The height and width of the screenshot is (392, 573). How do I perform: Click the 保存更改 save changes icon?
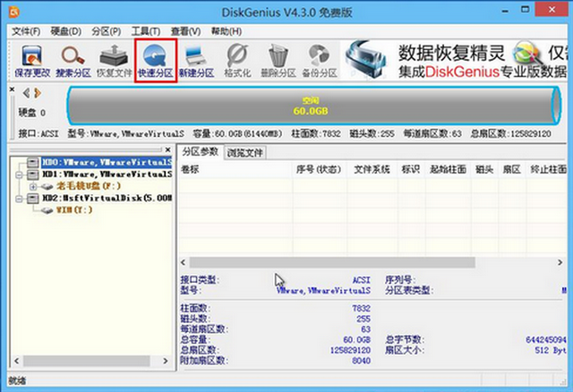coord(32,61)
